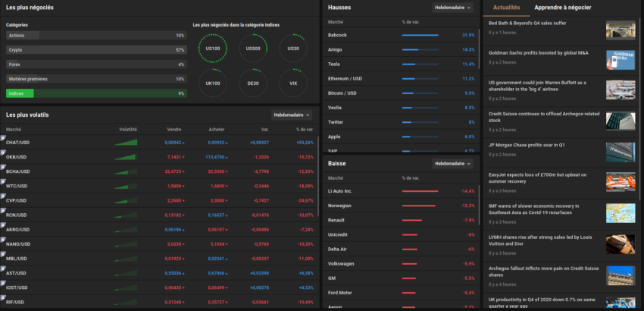Click the US100 index circle icon
Screen dimensions: 644x311
pyautogui.click(x=213, y=49)
